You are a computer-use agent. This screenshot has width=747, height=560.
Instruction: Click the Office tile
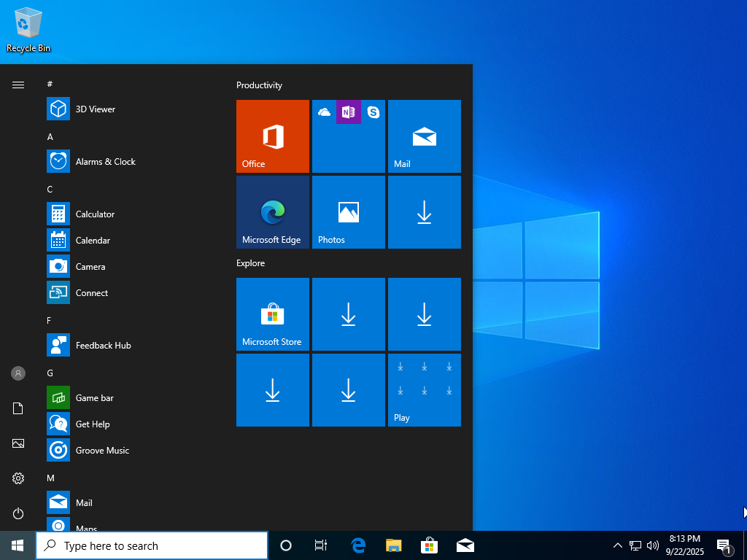point(273,136)
